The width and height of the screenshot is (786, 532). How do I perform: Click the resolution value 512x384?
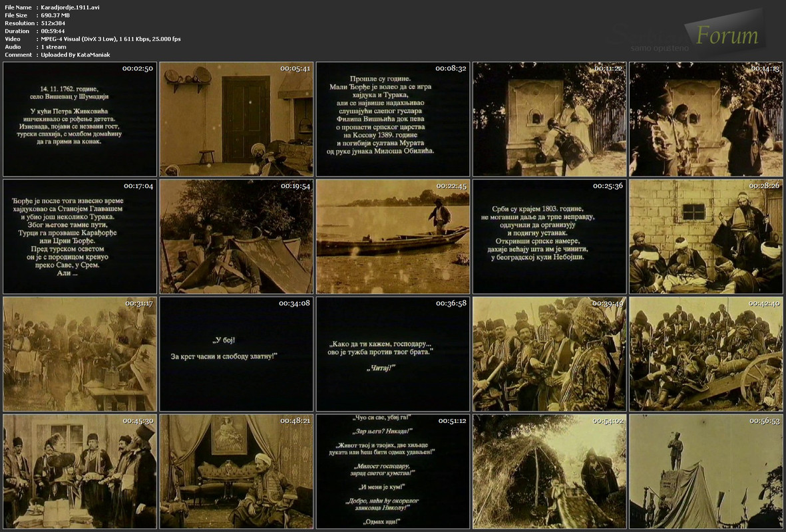click(x=53, y=23)
